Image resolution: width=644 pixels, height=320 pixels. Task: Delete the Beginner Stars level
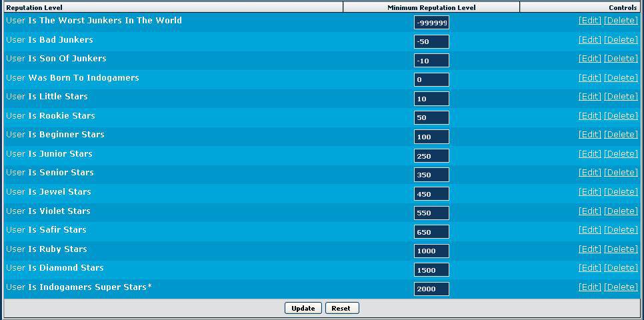(x=621, y=135)
